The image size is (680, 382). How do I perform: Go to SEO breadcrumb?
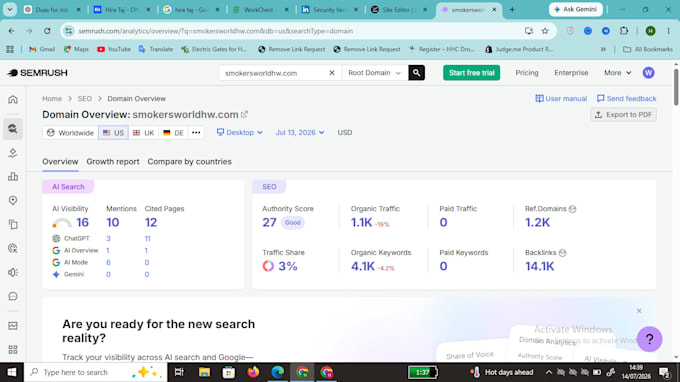(x=85, y=99)
